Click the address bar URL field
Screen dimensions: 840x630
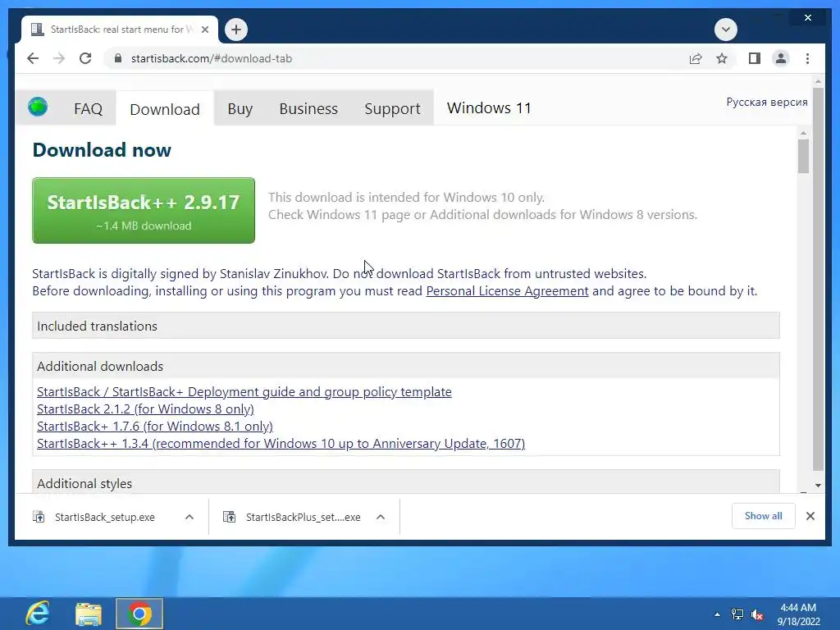pyautogui.click(x=212, y=58)
